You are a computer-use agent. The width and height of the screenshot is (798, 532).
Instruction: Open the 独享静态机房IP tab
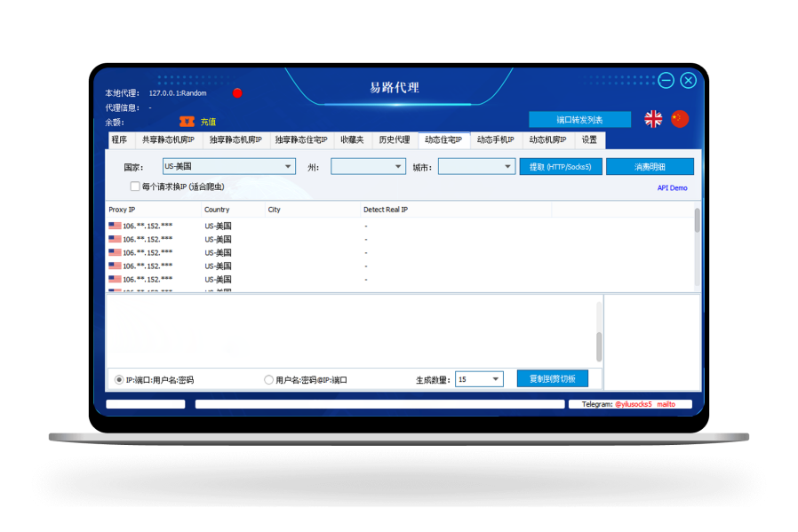[x=235, y=139]
